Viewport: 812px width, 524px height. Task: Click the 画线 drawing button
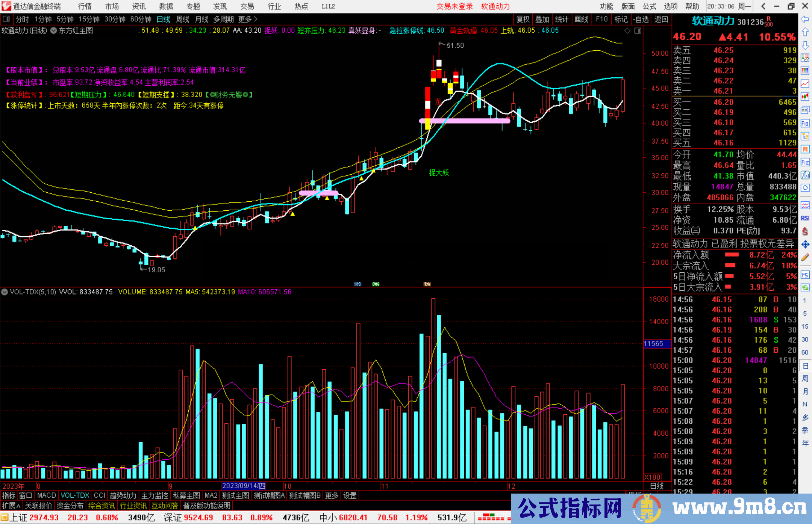(582, 19)
